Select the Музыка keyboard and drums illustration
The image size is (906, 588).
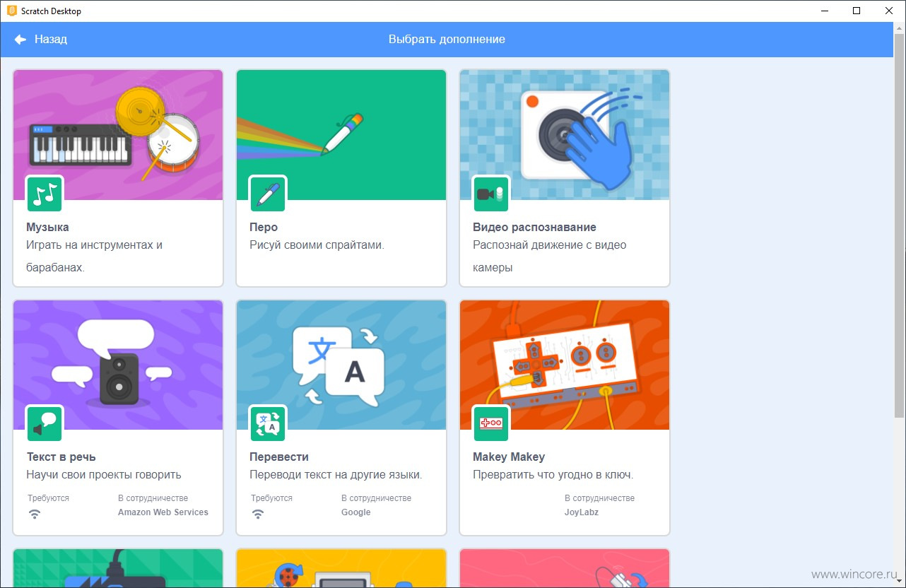[118, 135]
